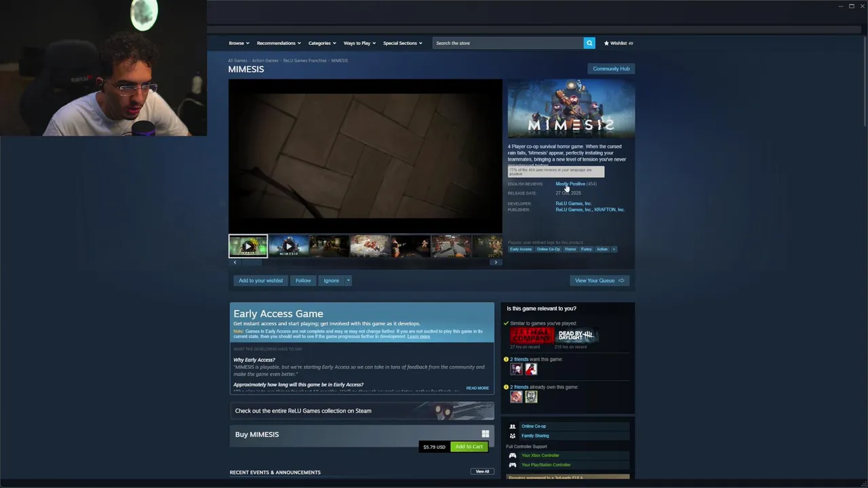Viewport: 868px width, 488px height.
Task: Click the Windows platform icon in Buy MIMESIS
Action: pyautogui.click(x=485, y=434)
